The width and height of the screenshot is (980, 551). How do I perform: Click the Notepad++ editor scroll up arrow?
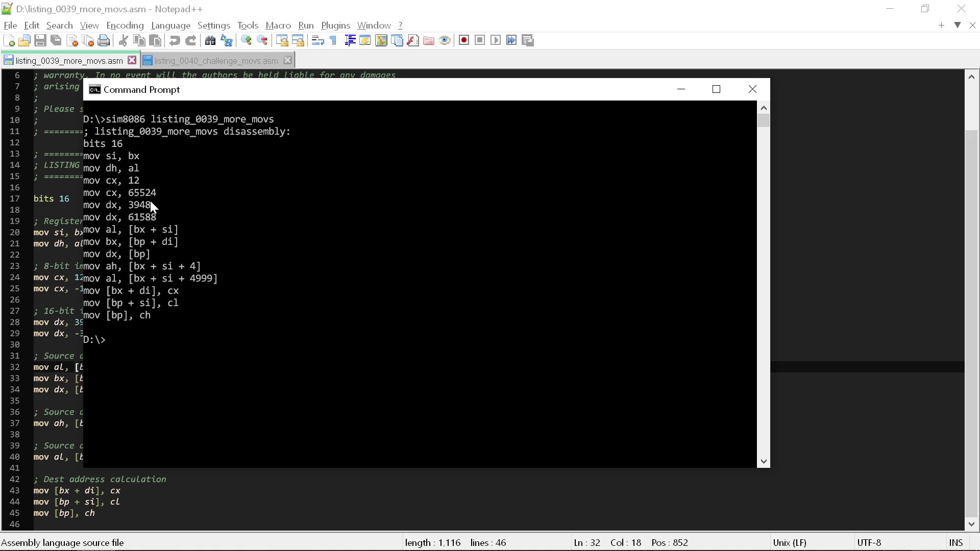click(971, 77)
